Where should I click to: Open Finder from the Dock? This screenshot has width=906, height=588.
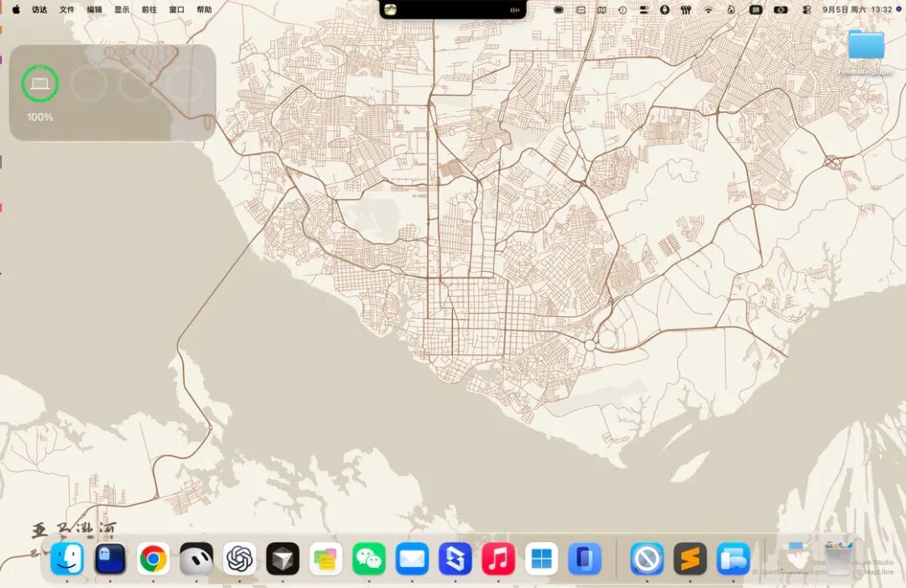pos(67,559)
